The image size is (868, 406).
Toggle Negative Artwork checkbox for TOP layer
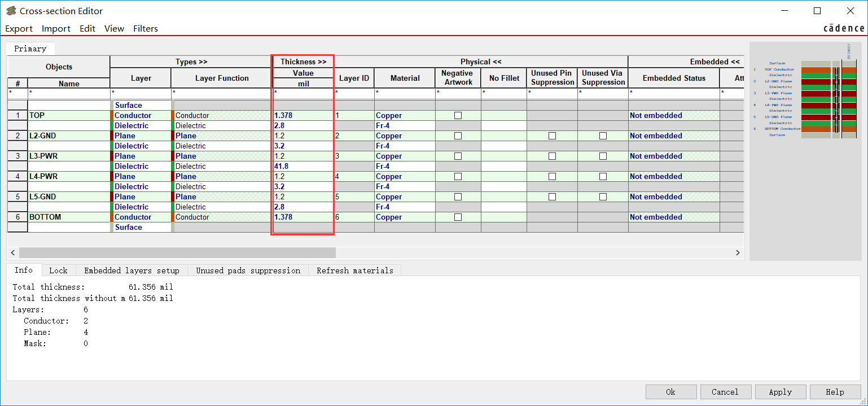[x=458, y=116]
